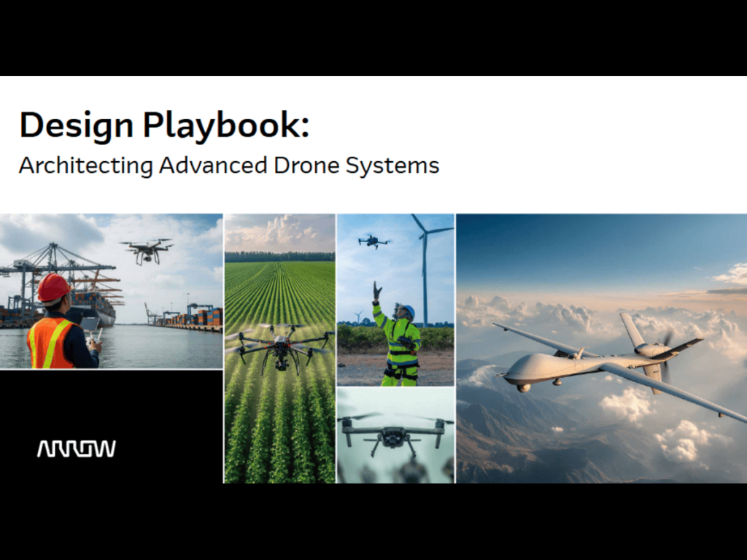Click the worker's orange hard hat

[x=53, y=288]
